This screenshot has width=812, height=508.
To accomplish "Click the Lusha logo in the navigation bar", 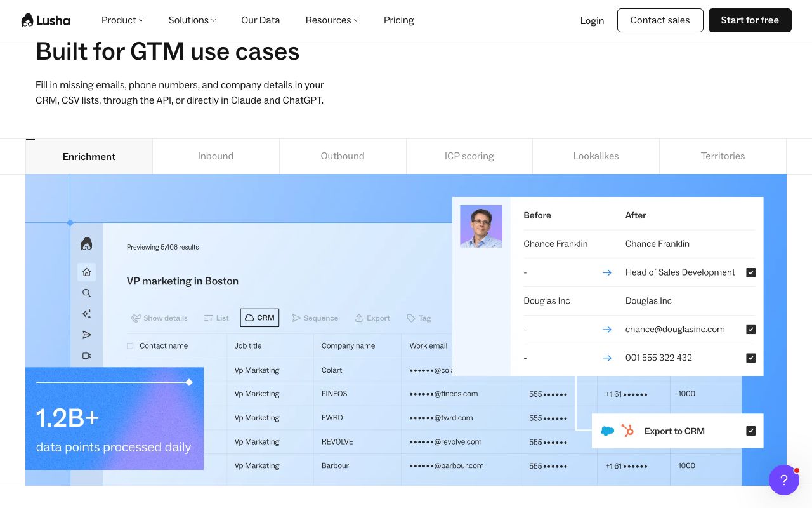I will (x=46, y=20).
